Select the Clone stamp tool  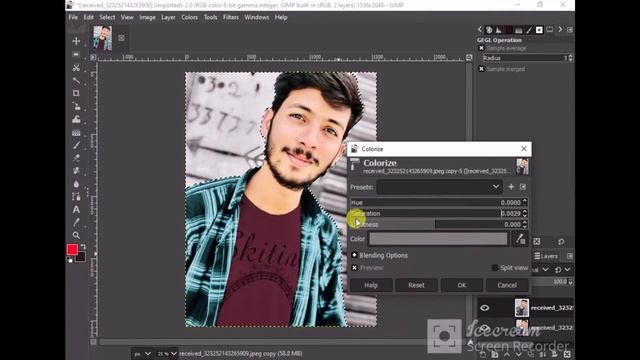76,158
